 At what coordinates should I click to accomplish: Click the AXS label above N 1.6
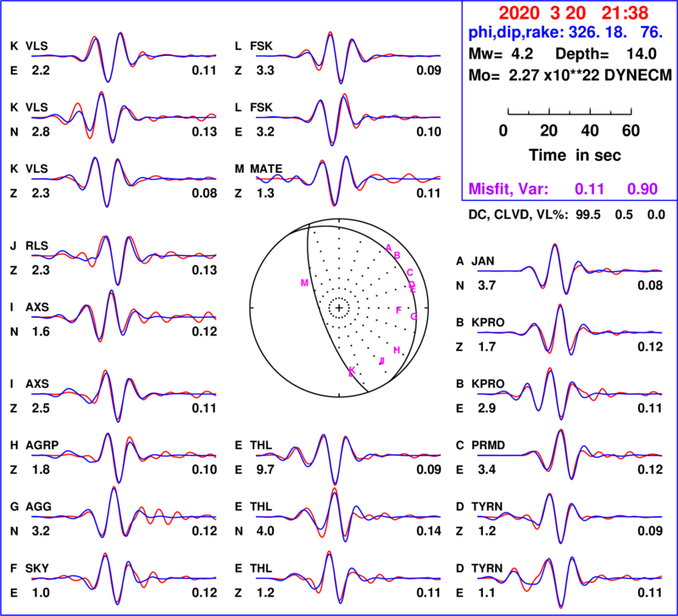37,307
